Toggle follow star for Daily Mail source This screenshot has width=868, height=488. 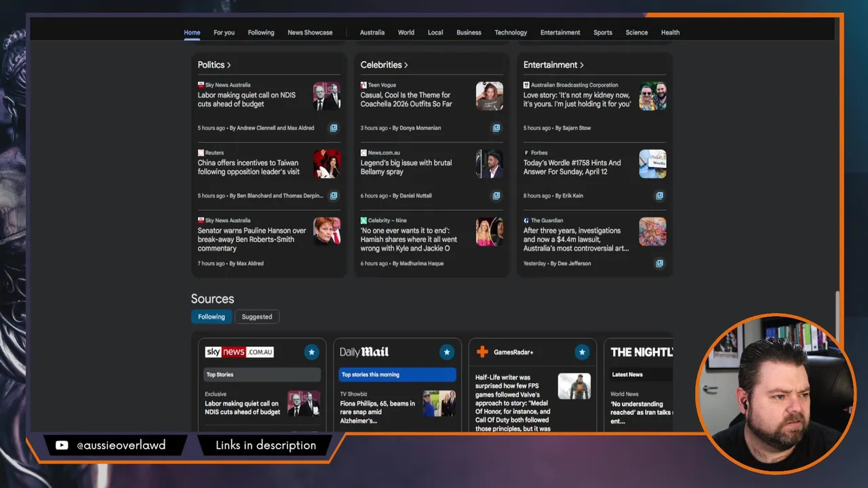(x=447, y=352)
